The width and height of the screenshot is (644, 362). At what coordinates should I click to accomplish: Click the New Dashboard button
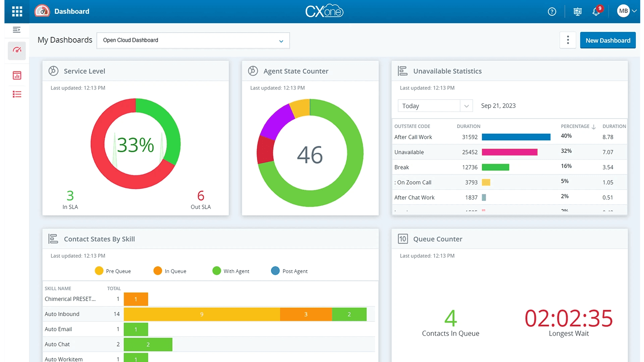608,40
